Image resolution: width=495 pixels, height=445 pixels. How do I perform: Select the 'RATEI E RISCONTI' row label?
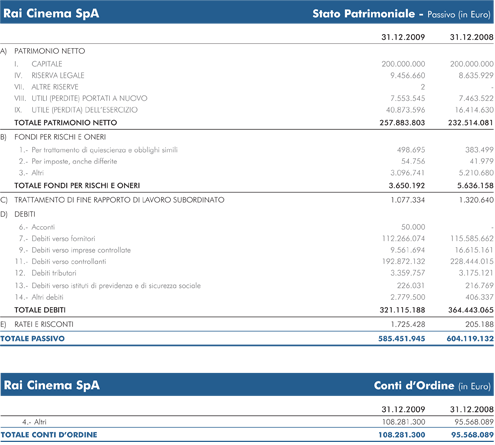[x=44, y=325]
